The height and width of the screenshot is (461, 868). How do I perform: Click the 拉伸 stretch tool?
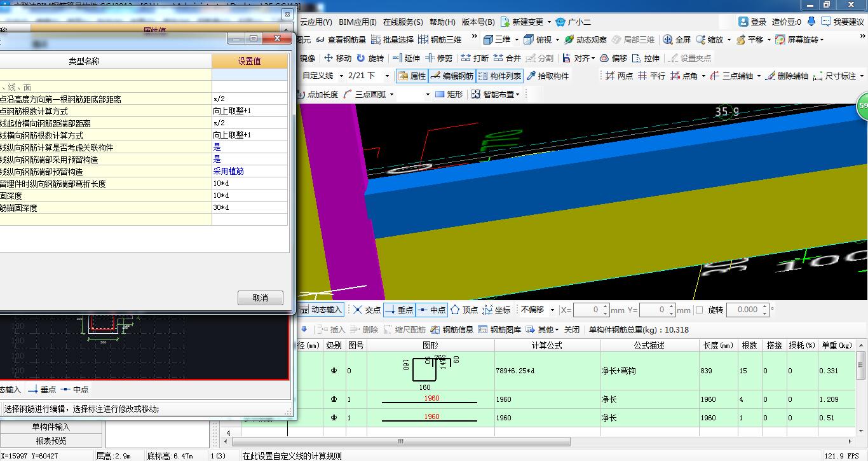[646, 58]
